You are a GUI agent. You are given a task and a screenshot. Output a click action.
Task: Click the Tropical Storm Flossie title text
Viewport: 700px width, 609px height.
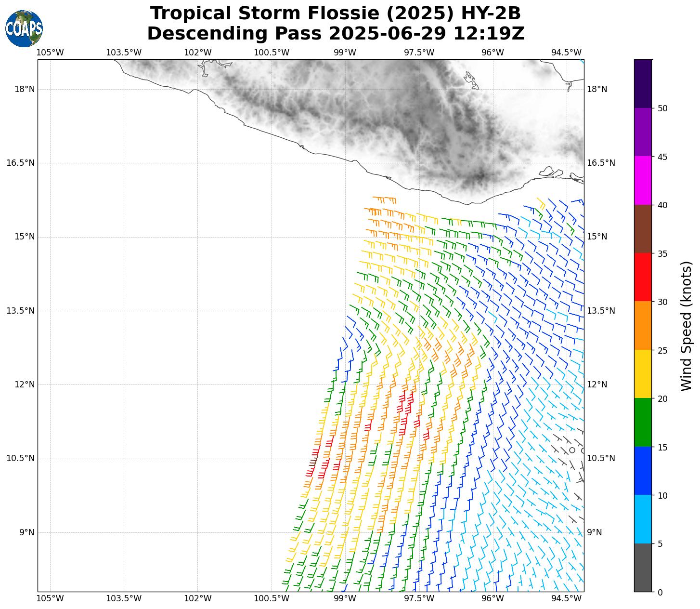pos(336,13)
